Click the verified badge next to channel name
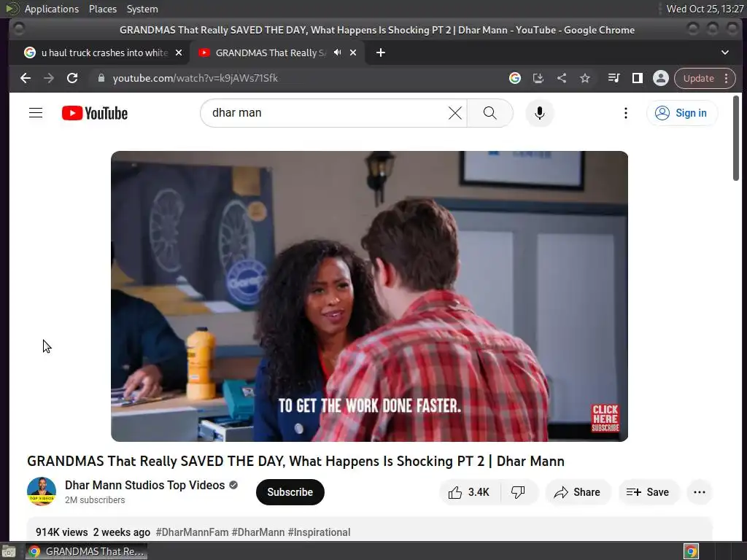This screenshot has width=747, height=560. [233, 485]
